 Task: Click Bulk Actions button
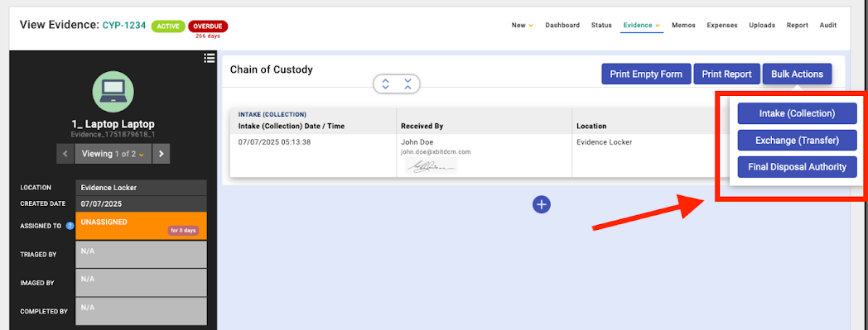pyautogui.click(x=797, y=74)
